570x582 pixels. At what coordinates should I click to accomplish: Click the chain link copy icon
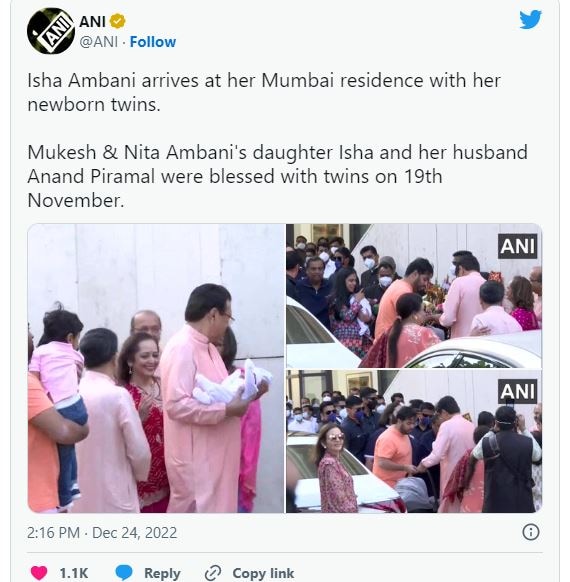coord(213,573)
